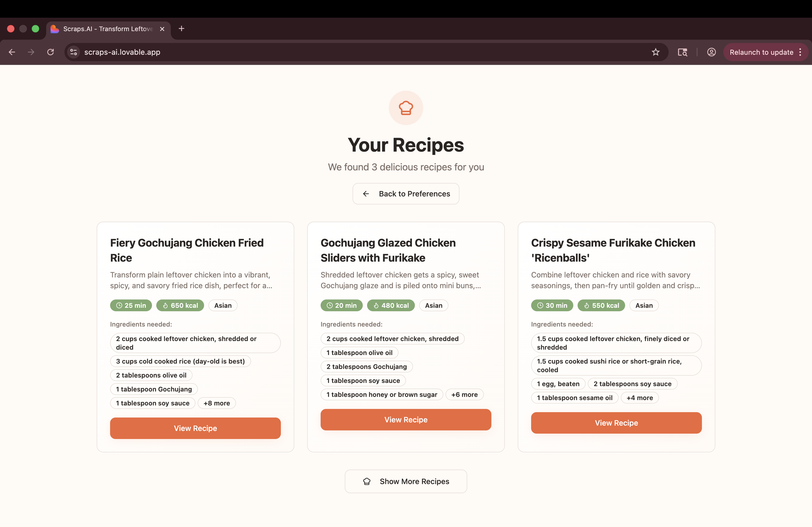Image resolution: width=812 pixels, height=527 pixels.
Task: View Recipe for Gochujang Glazed Chicken Sliders
Action: [x=406, y=420]
